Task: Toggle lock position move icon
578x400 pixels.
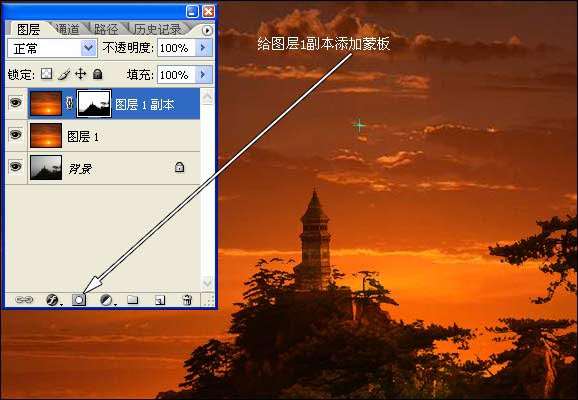Action: (80, 74)
